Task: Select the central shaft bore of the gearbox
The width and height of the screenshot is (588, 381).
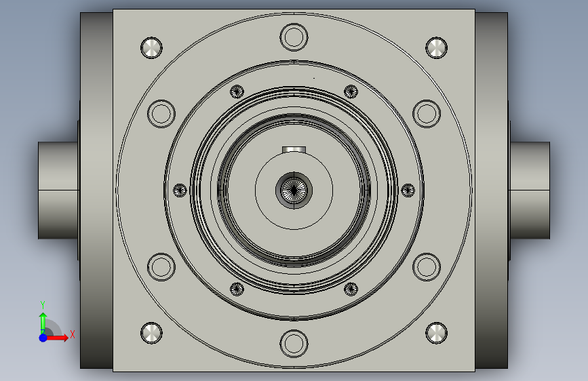Action: click(294, 190)
